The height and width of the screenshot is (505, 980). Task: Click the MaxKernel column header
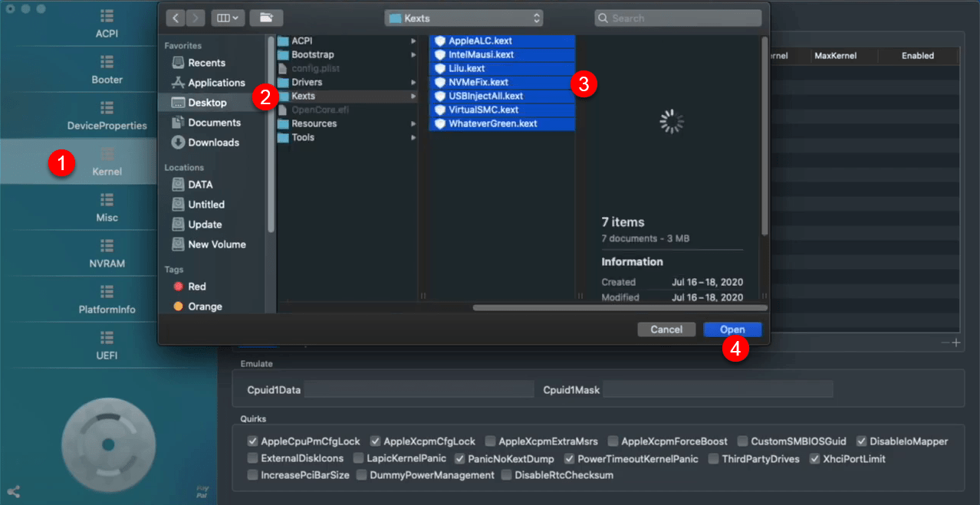click(x=835, y=56)
